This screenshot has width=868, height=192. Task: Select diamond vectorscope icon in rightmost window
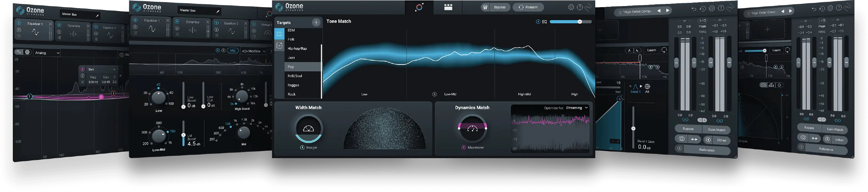[779, 85]
